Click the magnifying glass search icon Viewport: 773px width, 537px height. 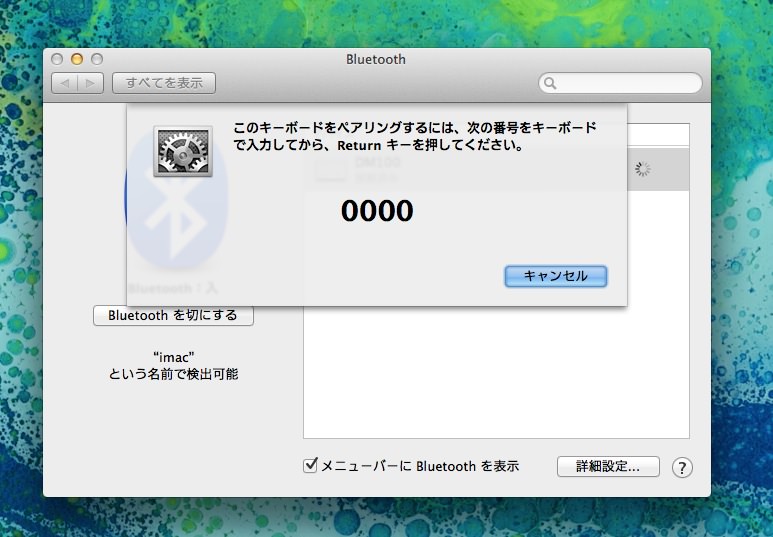point(550,83)
